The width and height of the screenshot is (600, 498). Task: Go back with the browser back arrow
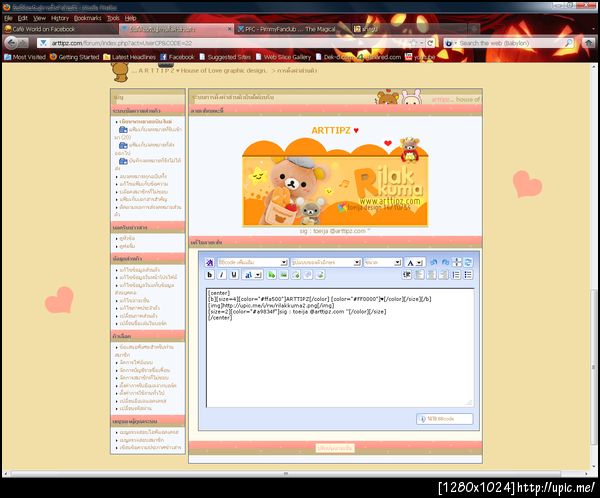click(11, 42)
